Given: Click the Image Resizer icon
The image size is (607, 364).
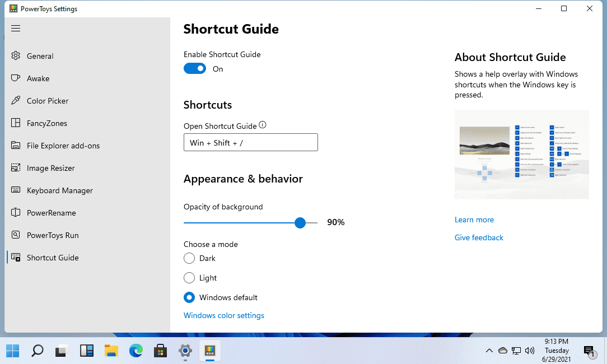Looking at the screenshot, I should (x=16, y=168).
